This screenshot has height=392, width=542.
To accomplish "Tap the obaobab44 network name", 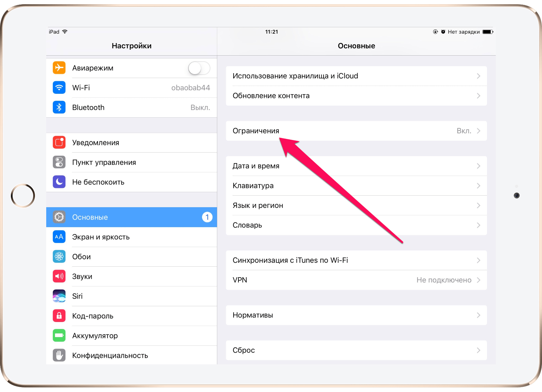I will 190,88.
